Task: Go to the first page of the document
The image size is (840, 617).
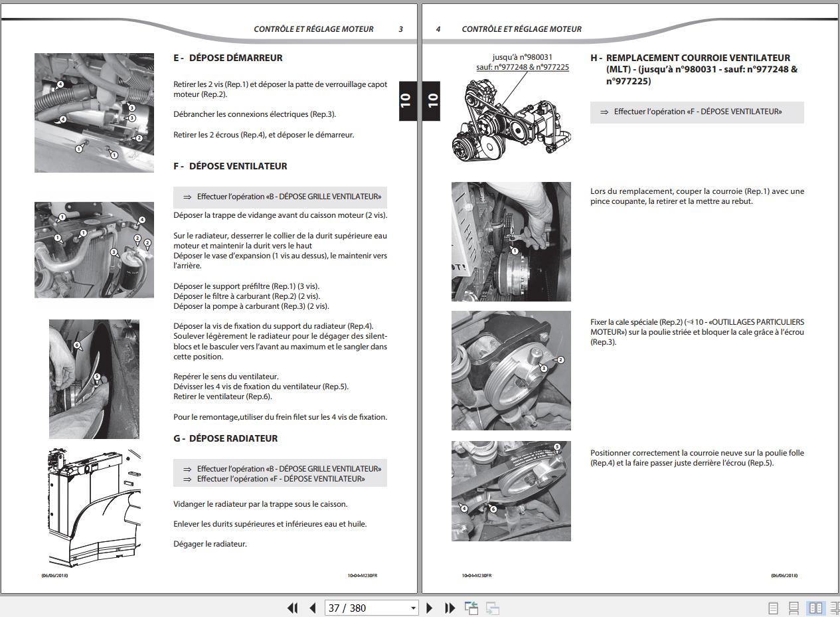Action: (293, 608)
